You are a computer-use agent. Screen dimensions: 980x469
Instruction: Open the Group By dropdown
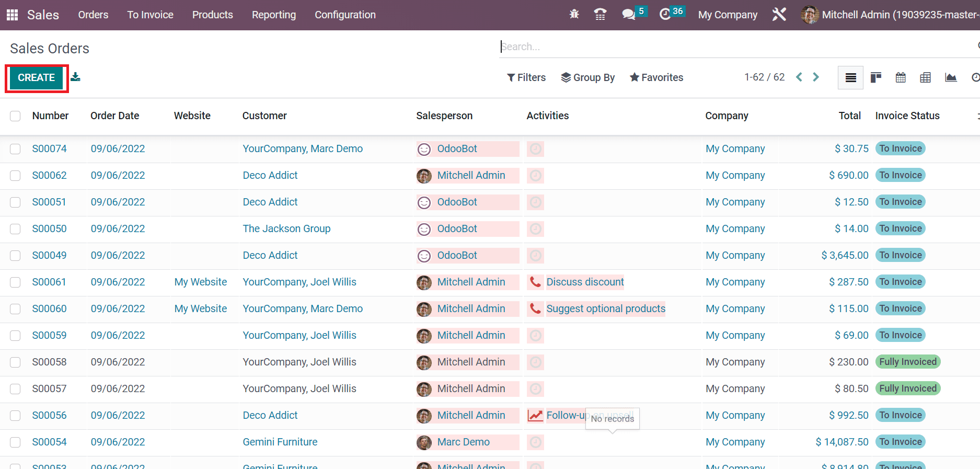(x=587, y=77)
